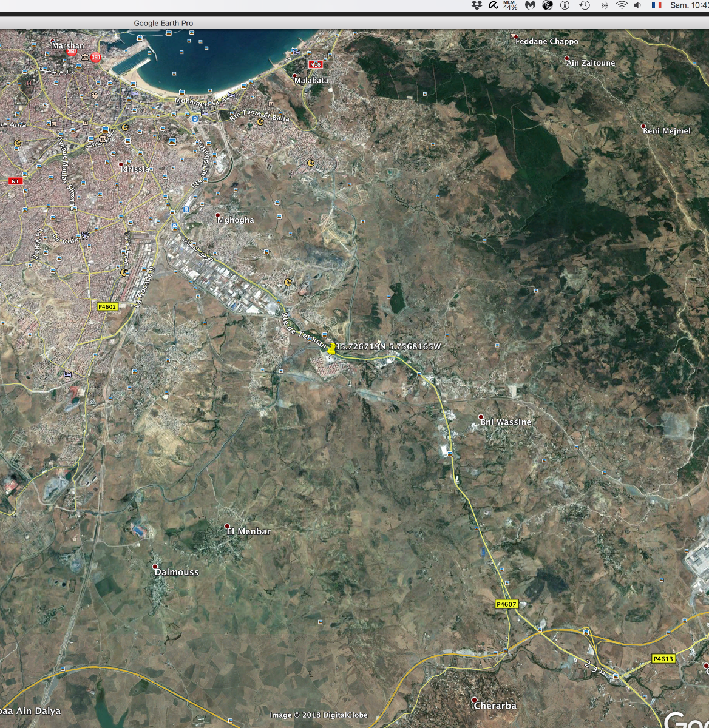Click the red N1 road shield
Viewport: 709px width, 728px height.
click(x=15, y=181)
